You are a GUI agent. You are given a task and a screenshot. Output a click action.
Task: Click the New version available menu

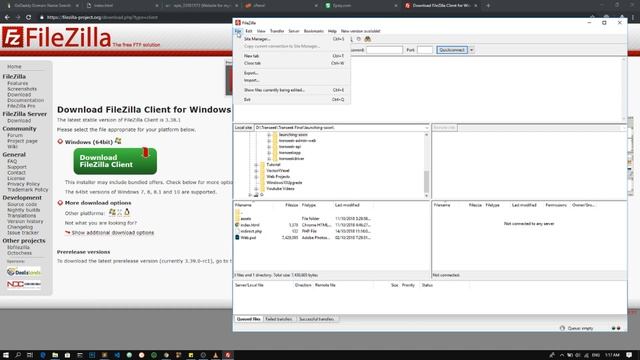coord(360,31)
